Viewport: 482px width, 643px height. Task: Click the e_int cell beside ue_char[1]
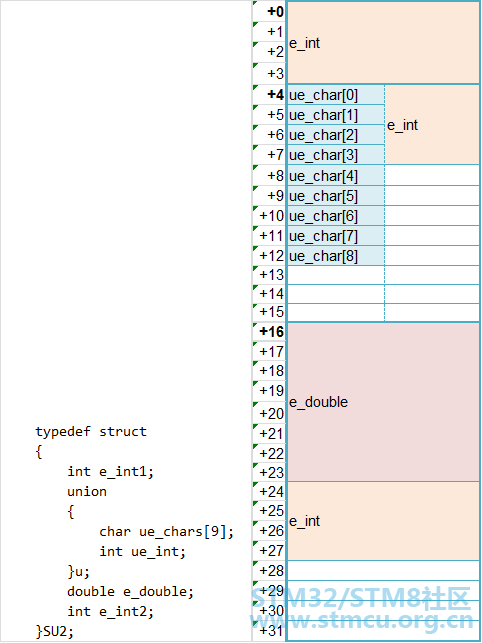(x=432, y=125)
